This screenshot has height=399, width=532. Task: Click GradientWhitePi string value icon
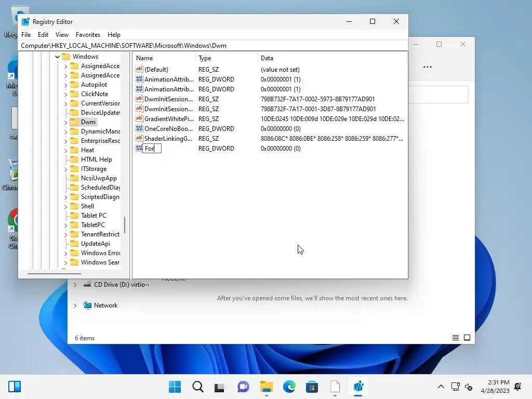click(x=139, y=118)
